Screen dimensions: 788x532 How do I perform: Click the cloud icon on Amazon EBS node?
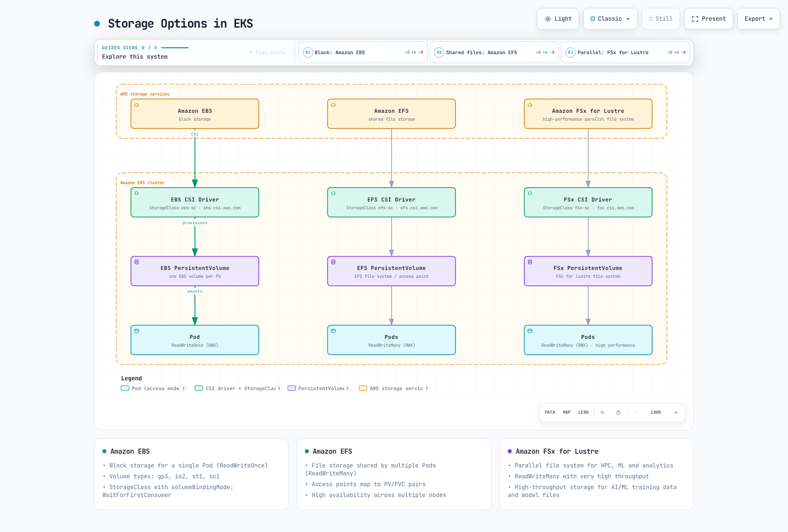pos(137,105)
